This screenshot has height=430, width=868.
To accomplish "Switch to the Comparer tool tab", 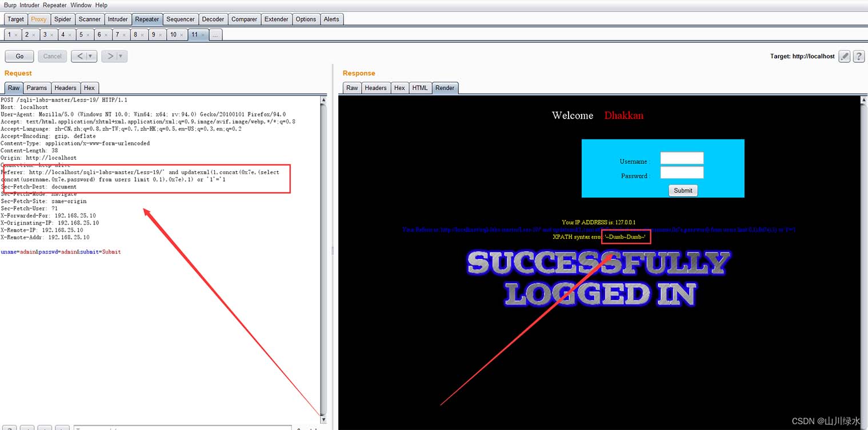I will click(244, 19).
